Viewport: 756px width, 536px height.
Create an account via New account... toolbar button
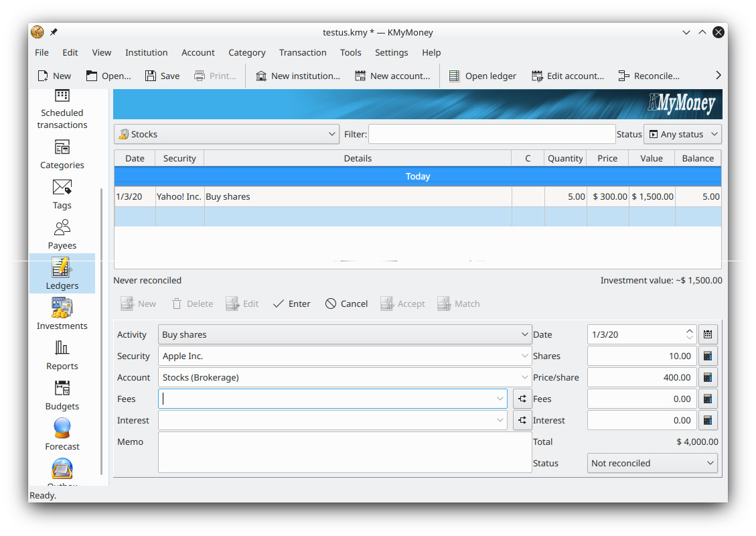[x=392, y=76]
